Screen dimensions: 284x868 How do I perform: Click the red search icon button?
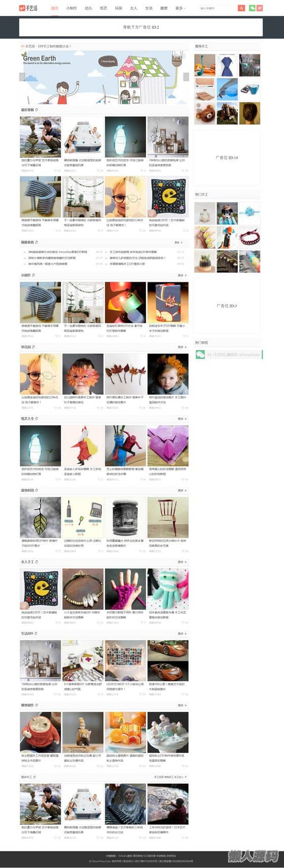pyautogui.click(x=241, y=8)
